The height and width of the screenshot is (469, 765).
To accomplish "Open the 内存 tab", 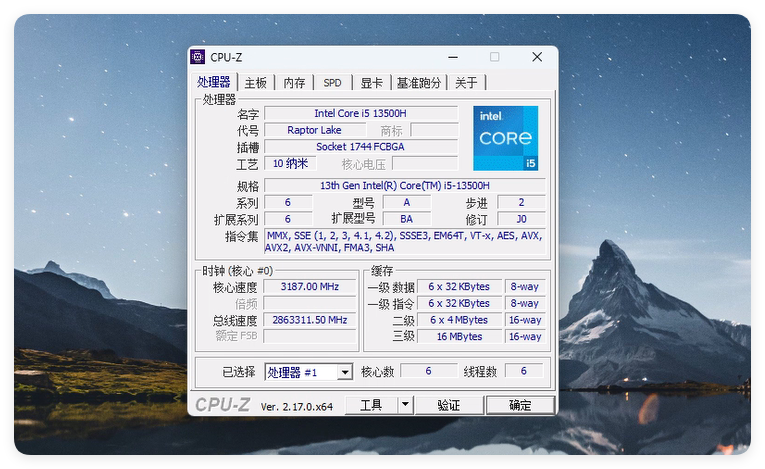I will tap(294, 83).
